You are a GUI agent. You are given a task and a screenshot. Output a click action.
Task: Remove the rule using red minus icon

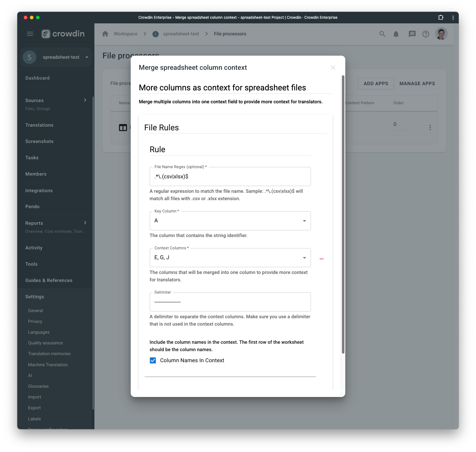point(322,259)
